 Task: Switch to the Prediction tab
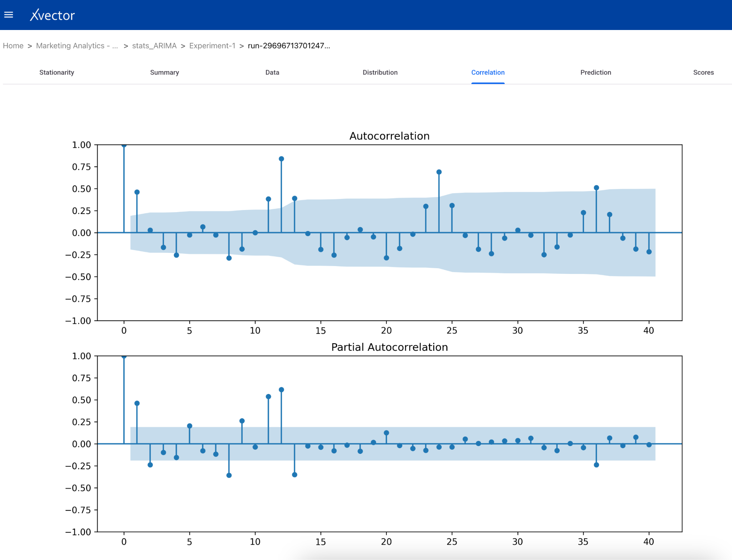(596, 72)
